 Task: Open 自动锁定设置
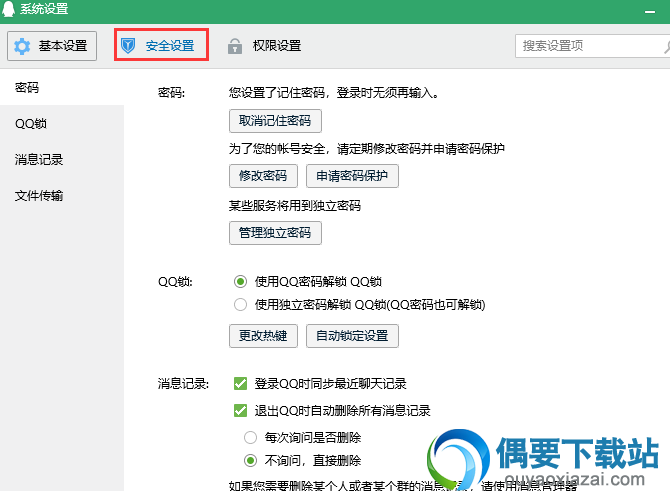point(352,335)
